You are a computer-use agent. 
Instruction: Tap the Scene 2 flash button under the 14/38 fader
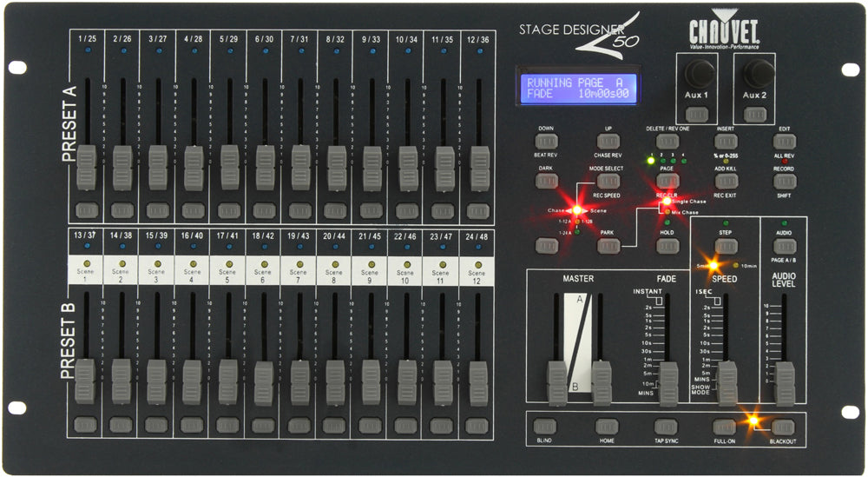(x=121, y=425)
